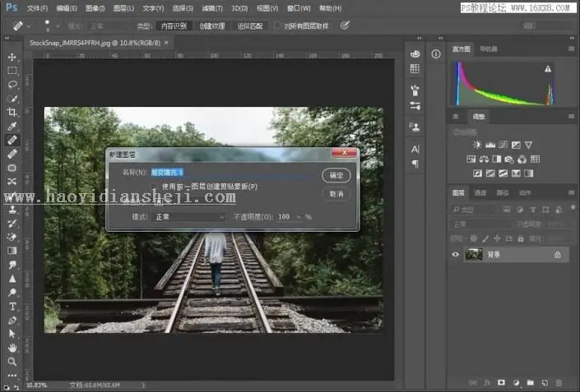
Task: Check 使用前一图层创建剪贴蒙版 checkbox
Action: pos(155,187)
